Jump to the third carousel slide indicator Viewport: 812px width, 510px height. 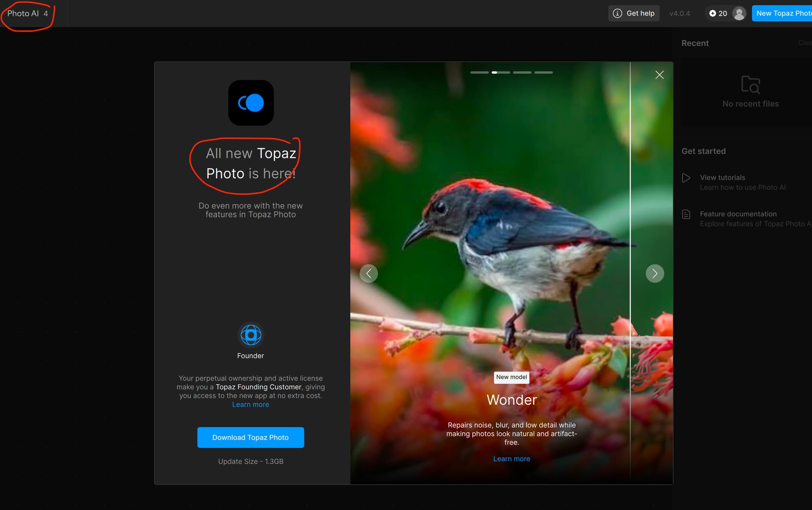click(x=522, y=73)
